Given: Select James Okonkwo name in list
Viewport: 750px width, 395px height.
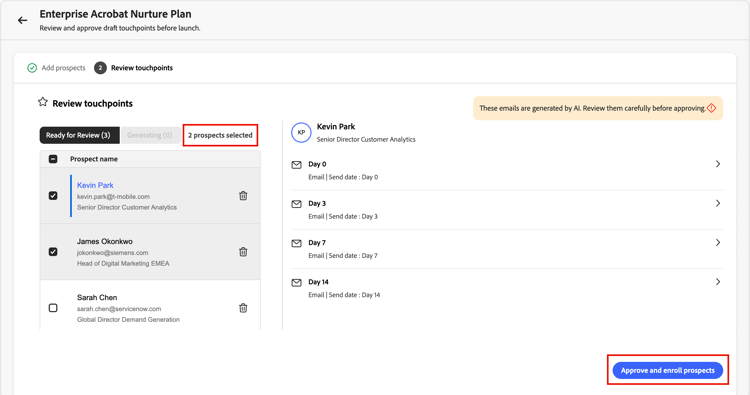Looking at the screenshot, I should point(105,241).
